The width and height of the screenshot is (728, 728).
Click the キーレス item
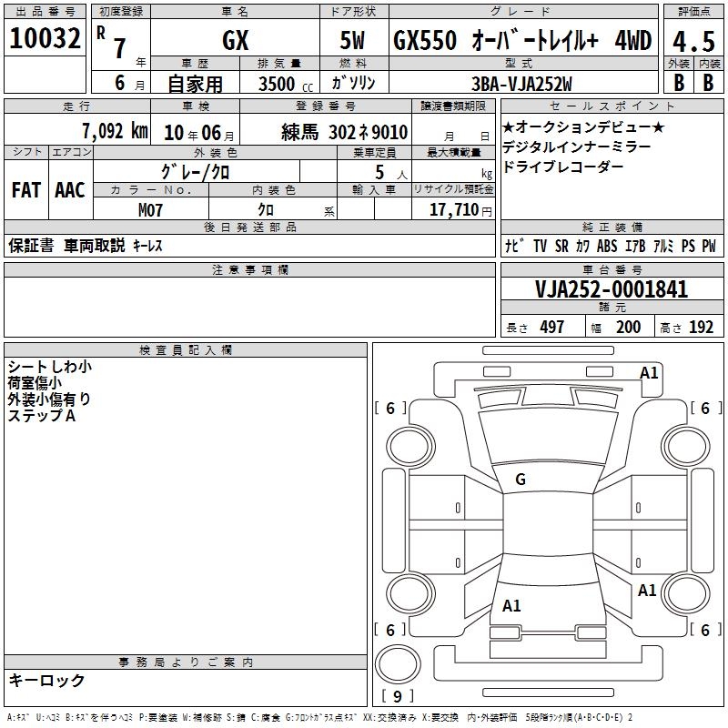(147, 246)
